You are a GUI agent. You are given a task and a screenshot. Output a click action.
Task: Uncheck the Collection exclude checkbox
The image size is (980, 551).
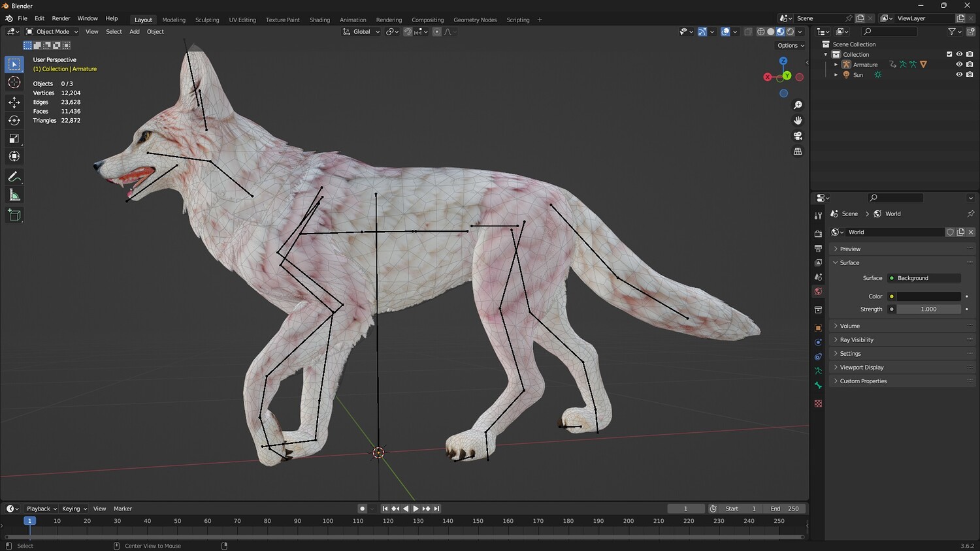(x=949, y=54)
